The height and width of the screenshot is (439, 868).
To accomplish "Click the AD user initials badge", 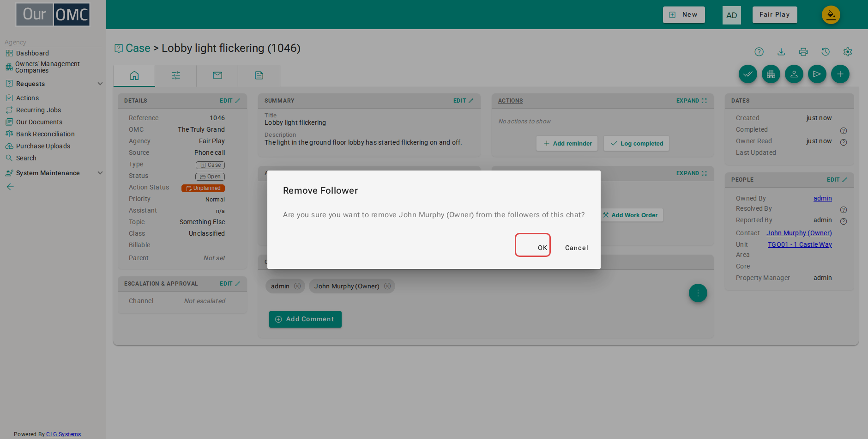I will click(732, 15).
